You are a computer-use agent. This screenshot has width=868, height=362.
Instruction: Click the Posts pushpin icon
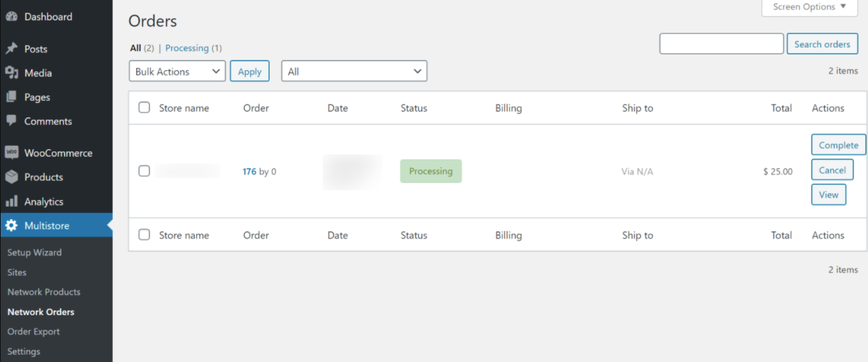pos(11,49)
